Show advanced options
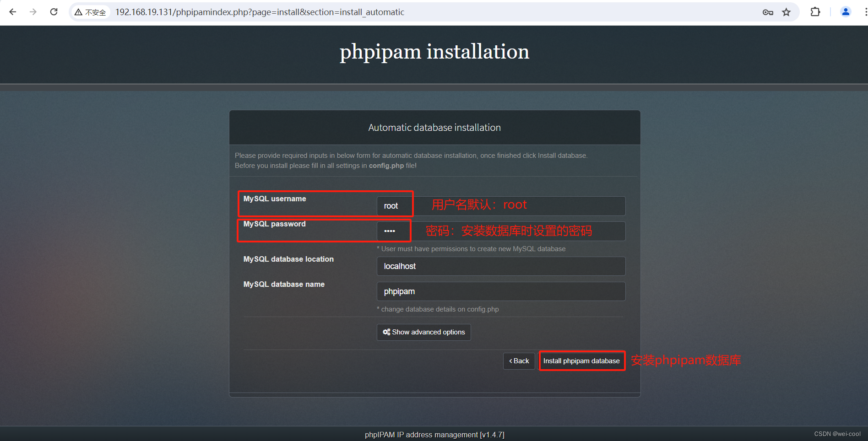The image size is (868, 441). coord(423,332)
